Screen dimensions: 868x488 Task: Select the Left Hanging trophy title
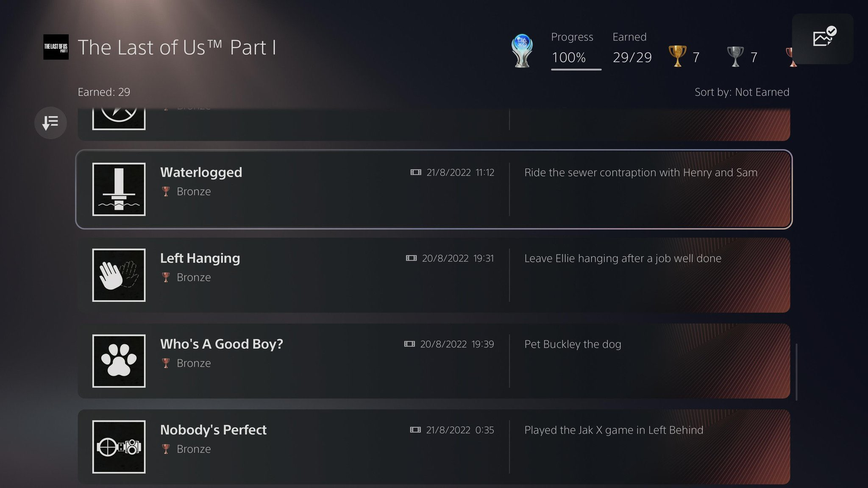pyautogui.click(x=200, y=258)
